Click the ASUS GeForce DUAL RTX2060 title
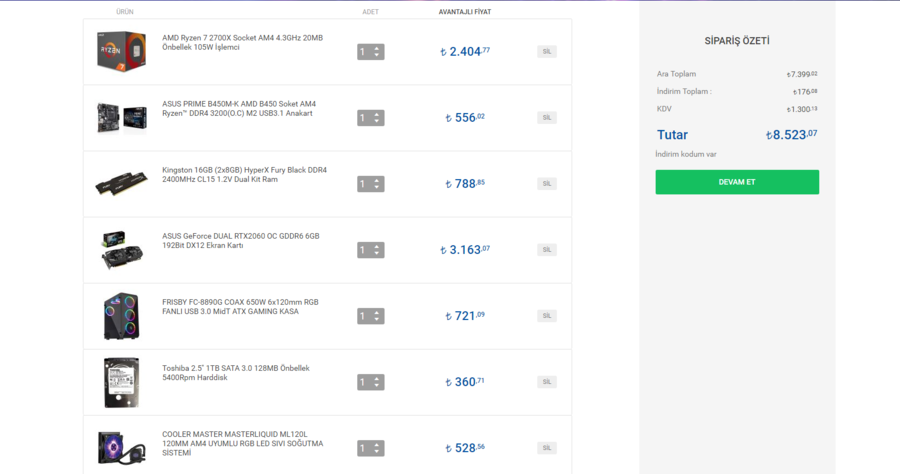Screen dimensions: 900x474 240,240
